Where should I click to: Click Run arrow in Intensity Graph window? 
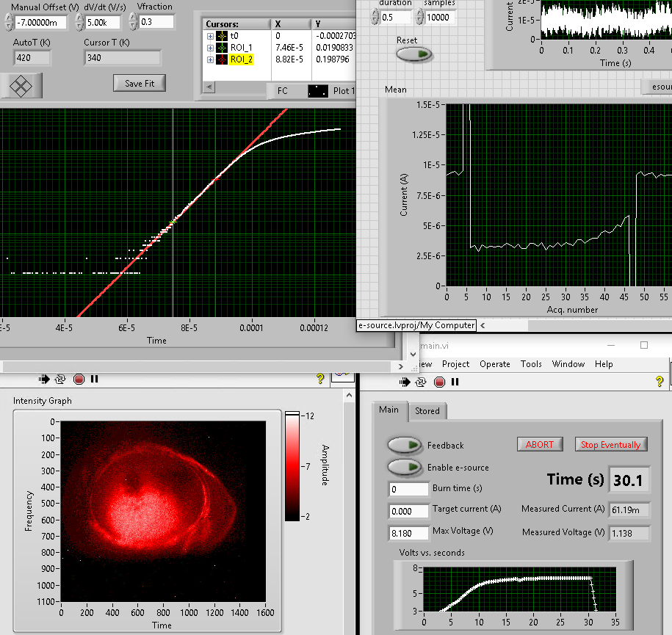[x=44, y=379]
